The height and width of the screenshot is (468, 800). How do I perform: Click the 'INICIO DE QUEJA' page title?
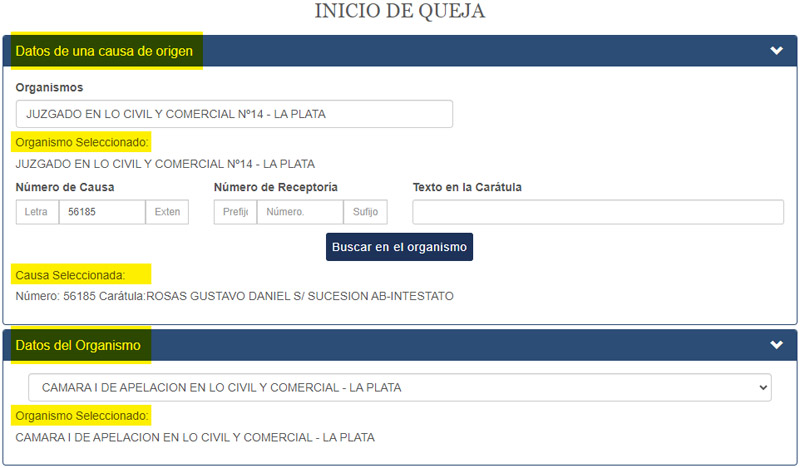399,12
